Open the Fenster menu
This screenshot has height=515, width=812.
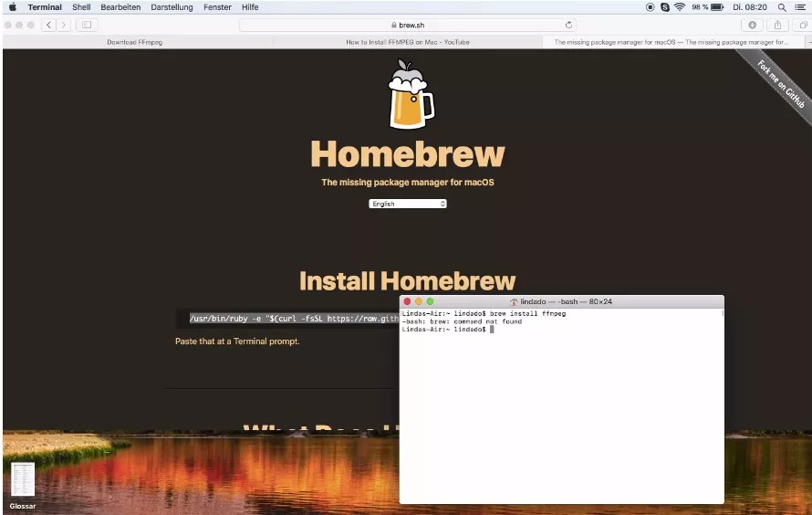tap(217, 7)
